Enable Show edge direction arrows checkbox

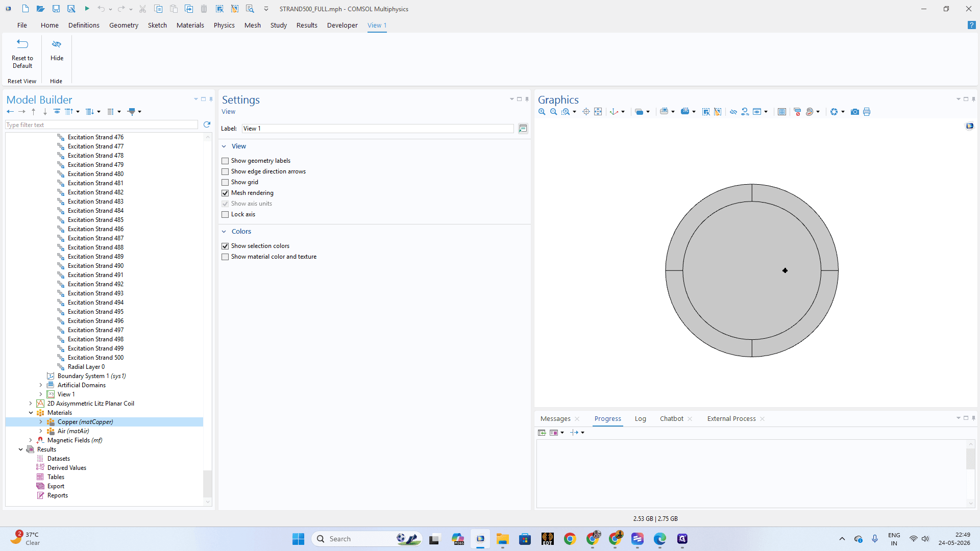point(225,171)
